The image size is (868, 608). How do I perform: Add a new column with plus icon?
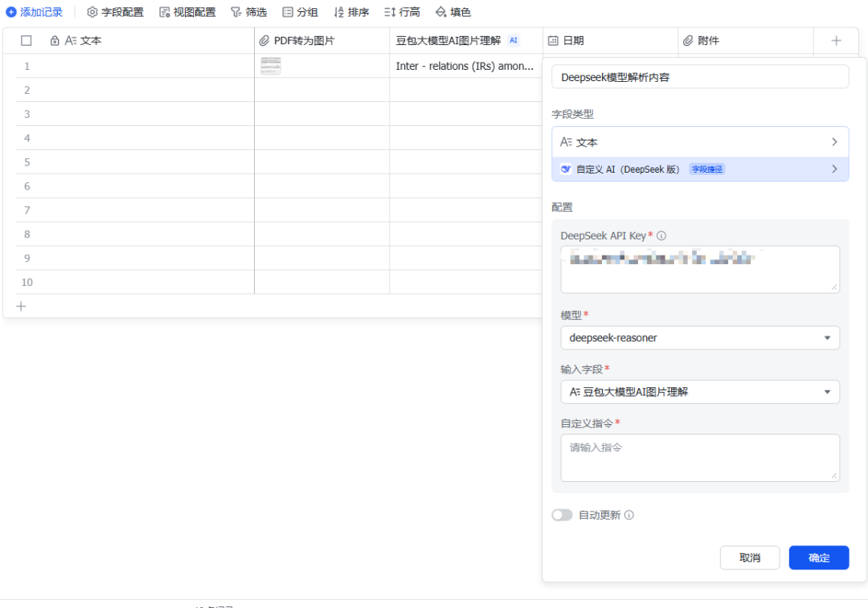[x=837, y=40]
